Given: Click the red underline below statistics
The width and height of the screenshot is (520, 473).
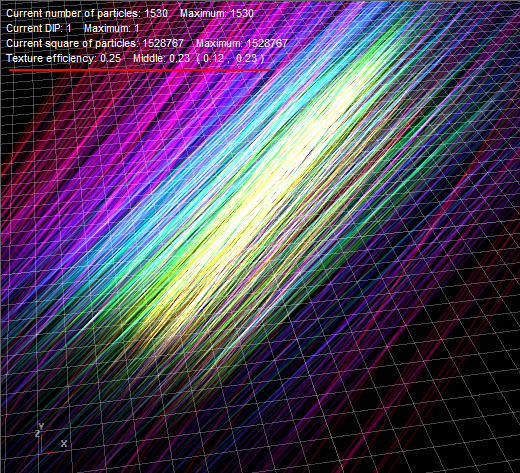Looking at the screenshot, I should (x=139, y=70).
